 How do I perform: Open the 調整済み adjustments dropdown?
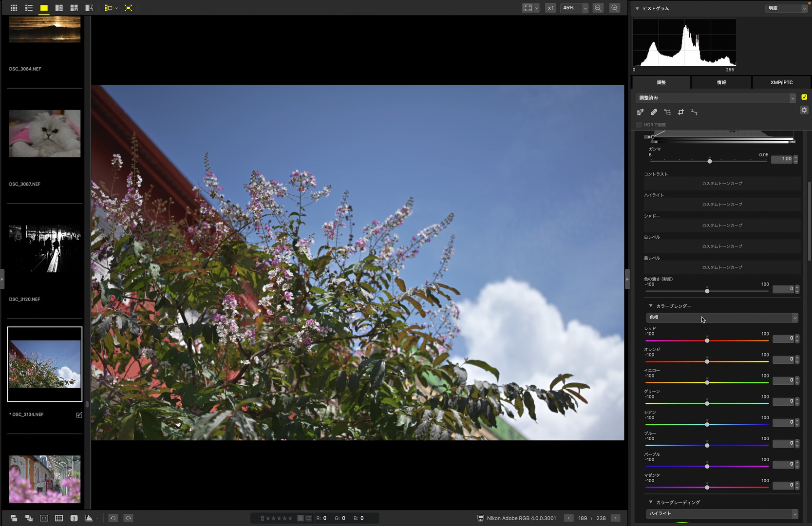[x=716, y=98]
